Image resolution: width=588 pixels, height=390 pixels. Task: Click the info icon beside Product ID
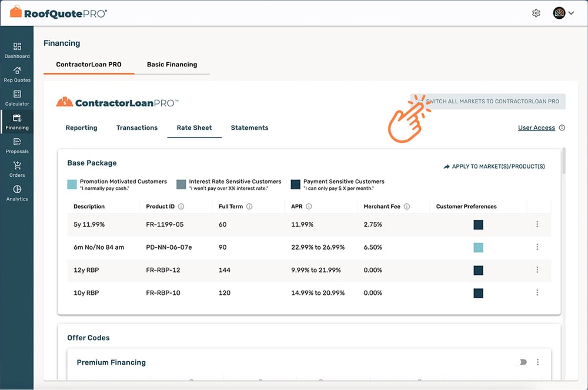tap(181, 206)
